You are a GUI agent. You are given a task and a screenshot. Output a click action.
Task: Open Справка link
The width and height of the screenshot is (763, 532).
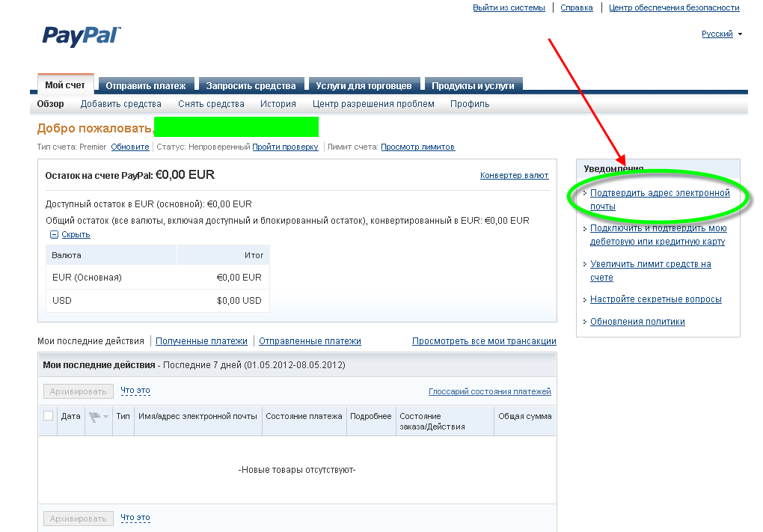click(577, 7)
